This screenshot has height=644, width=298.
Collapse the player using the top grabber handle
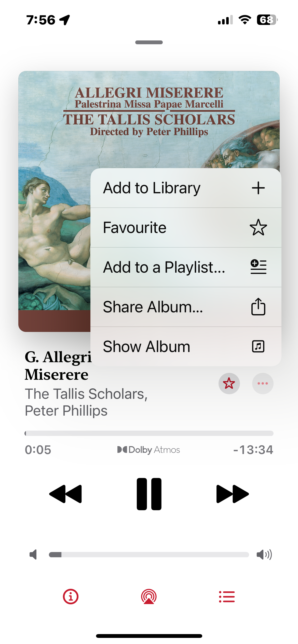tap(149, 42)
